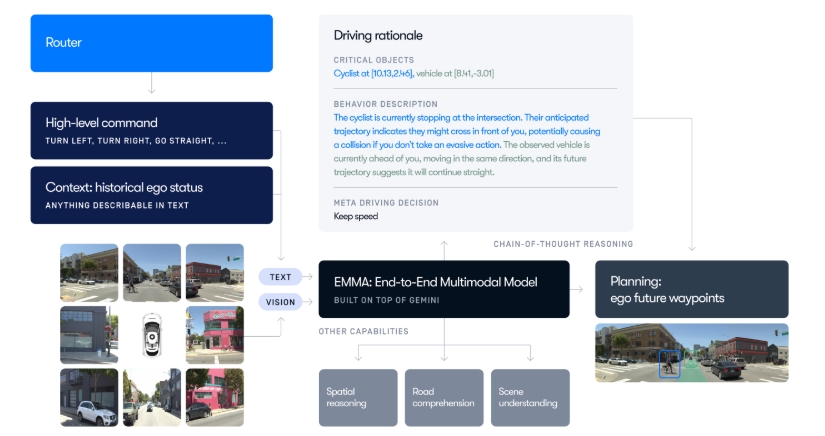Click the Keep speed meta driving decision
The image size is (825, 436).
click(x=355, y=215)
